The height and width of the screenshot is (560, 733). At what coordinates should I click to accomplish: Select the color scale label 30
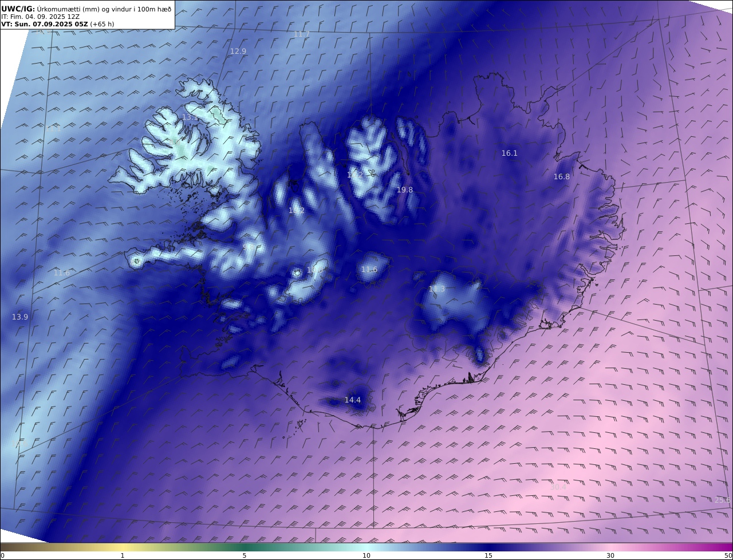610,555
